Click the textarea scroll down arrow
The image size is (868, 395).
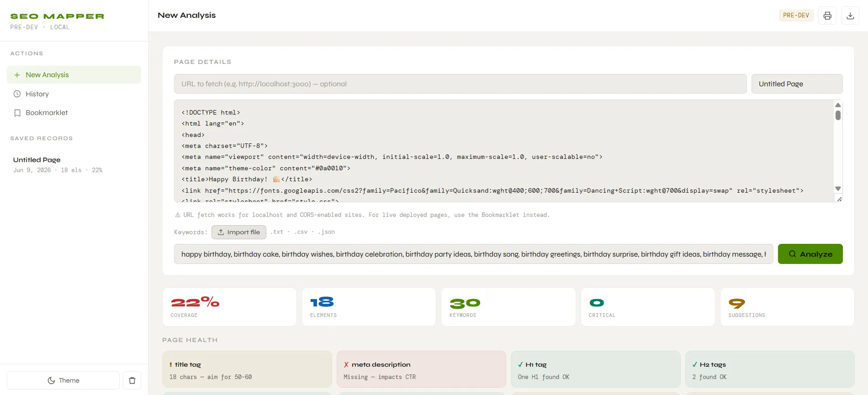pos(838,189)
